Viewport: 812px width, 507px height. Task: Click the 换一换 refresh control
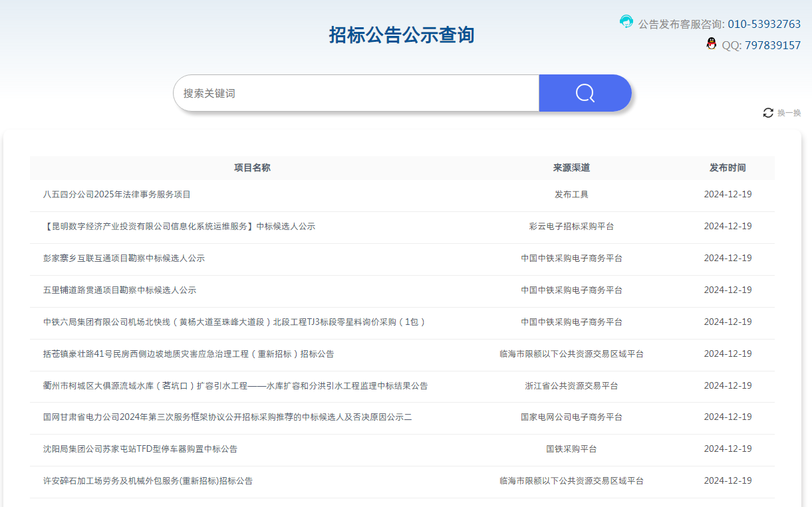pos(787,113)
